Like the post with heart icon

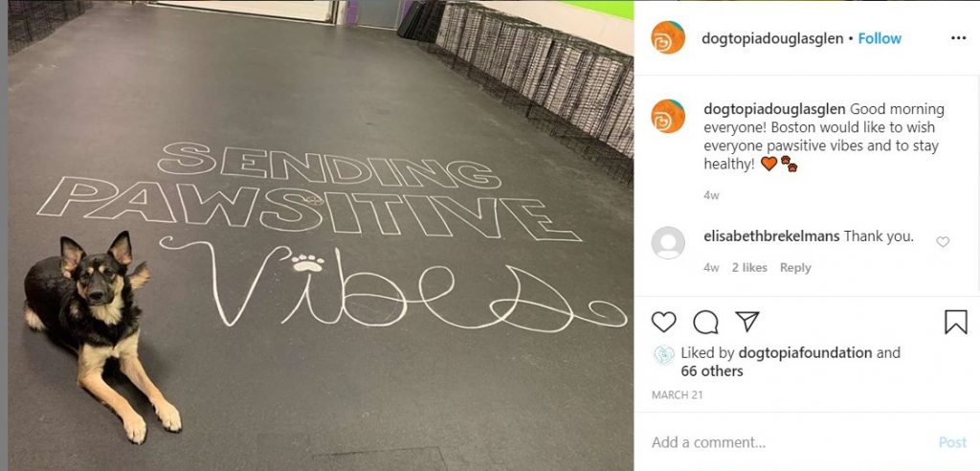[x=663, y=322]
